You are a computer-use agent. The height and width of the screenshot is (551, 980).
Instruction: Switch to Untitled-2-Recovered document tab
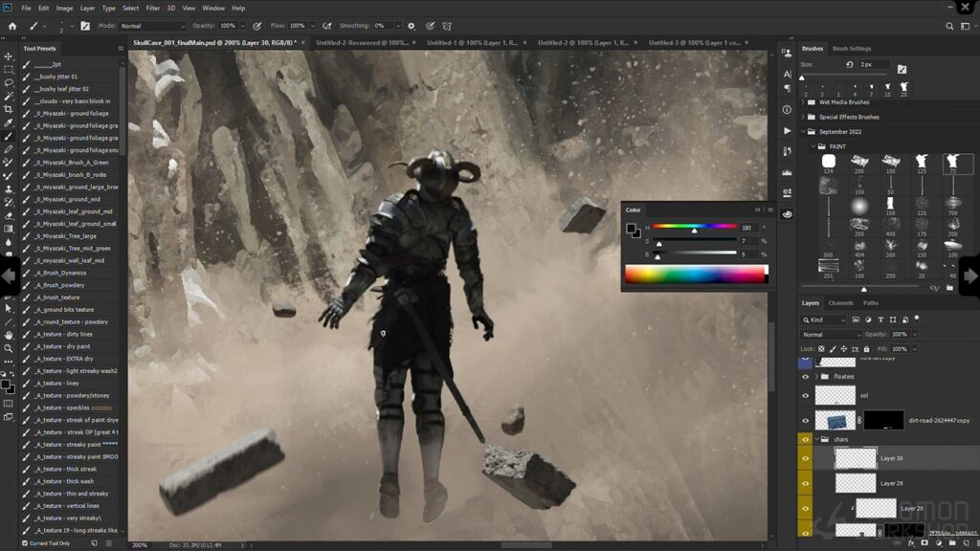(x=362, y=42)
